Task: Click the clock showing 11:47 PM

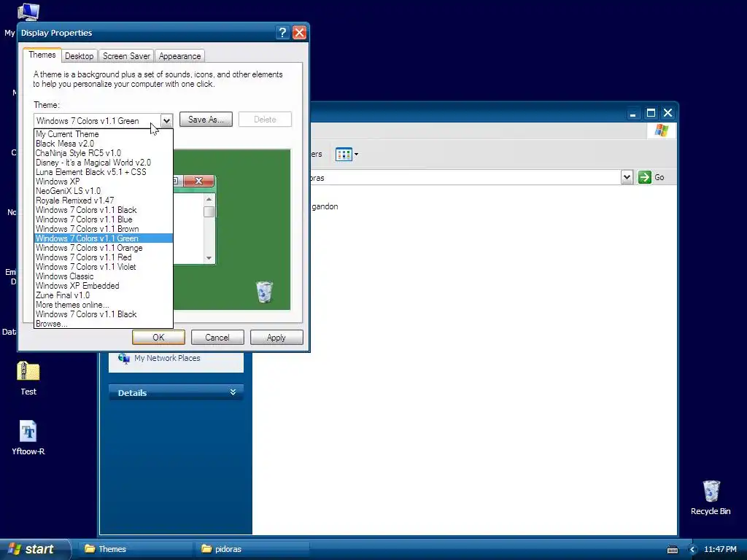Action: tap(720, 549)
